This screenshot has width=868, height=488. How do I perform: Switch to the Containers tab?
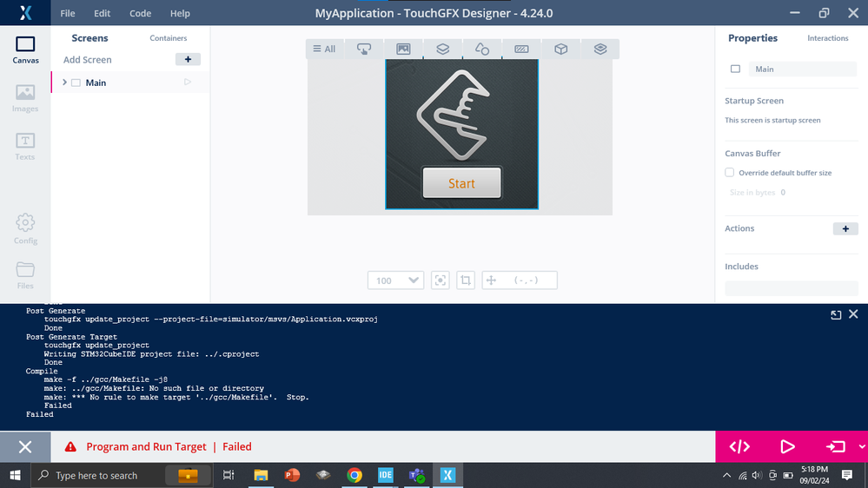(169, 38)
